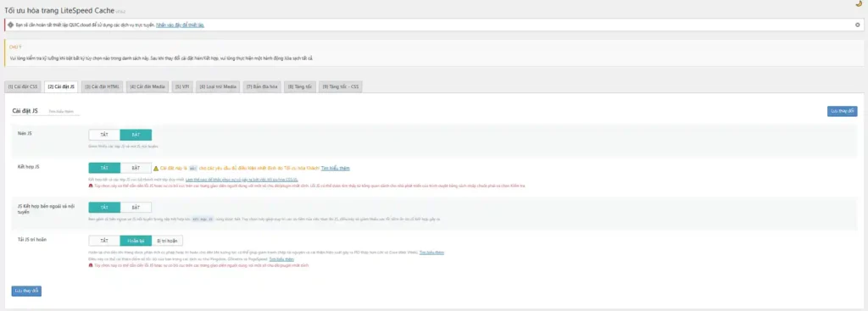Open the [5] VPI tab

tap(181, 87)
